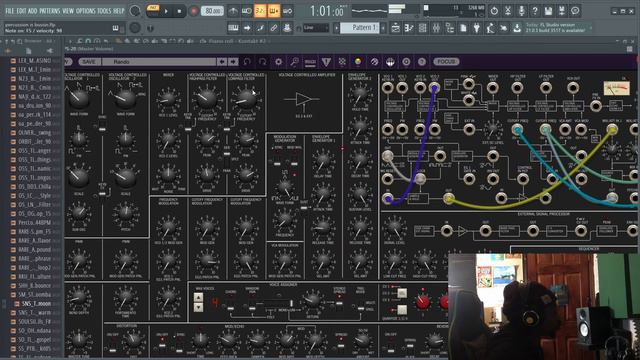Arm recording with the record button
This screenshot has height=360, width=640.
(x=194, y=11)
